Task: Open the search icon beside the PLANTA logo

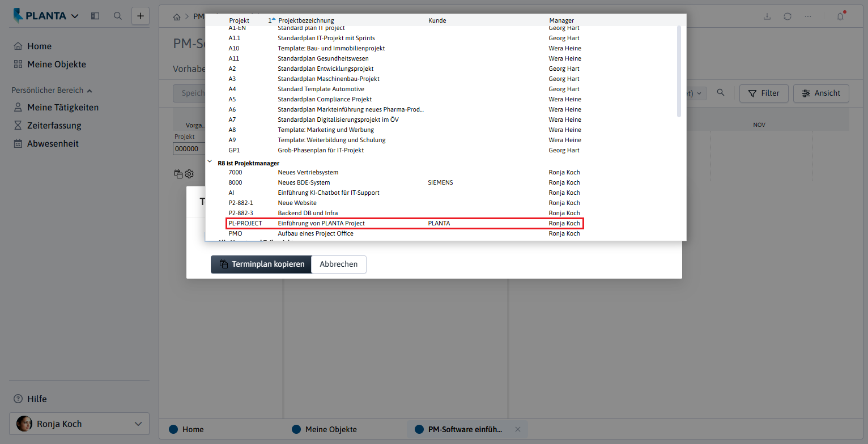Action: tap(118, 16)
